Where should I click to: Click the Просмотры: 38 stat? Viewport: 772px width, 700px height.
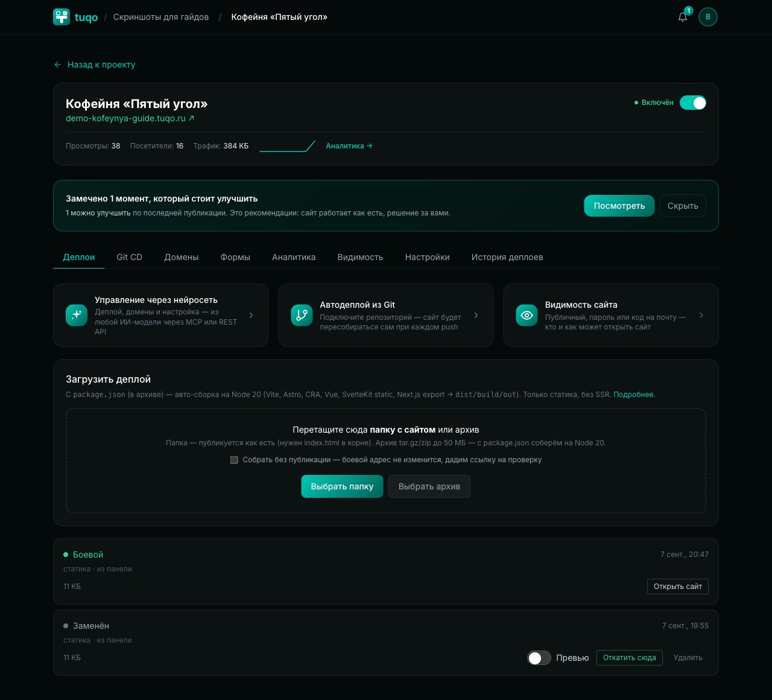pos(93,146)
